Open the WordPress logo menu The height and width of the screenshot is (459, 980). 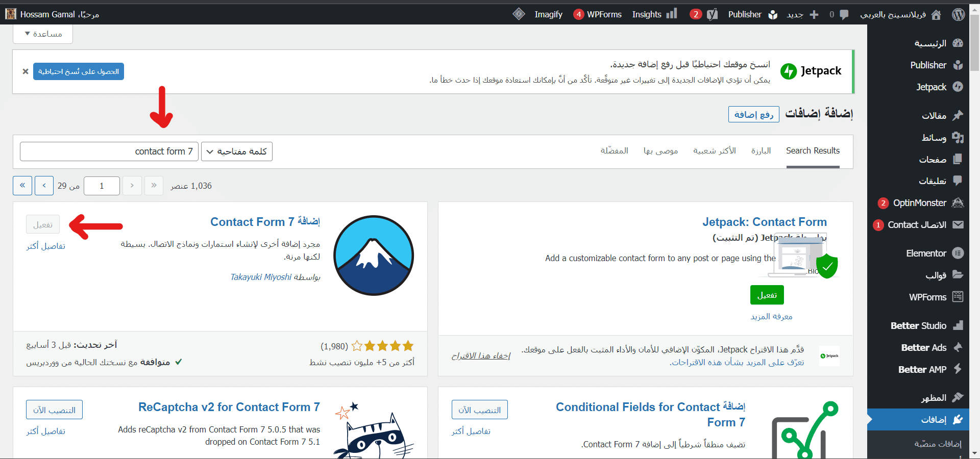[959, 14]
